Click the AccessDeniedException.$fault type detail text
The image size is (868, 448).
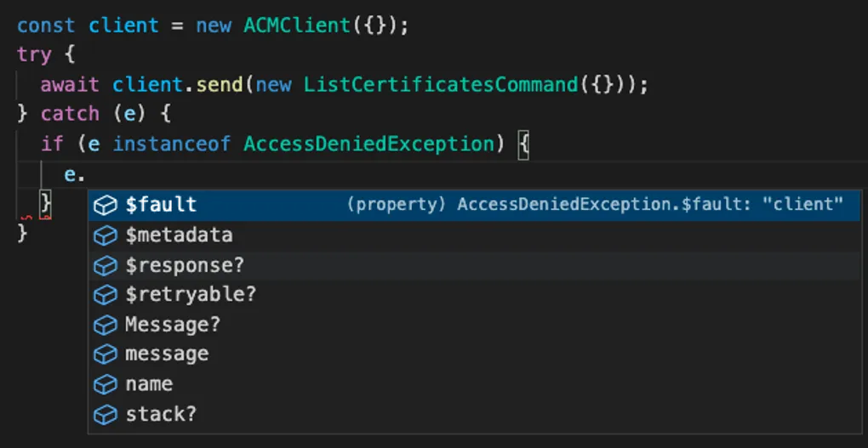(594, 205)
